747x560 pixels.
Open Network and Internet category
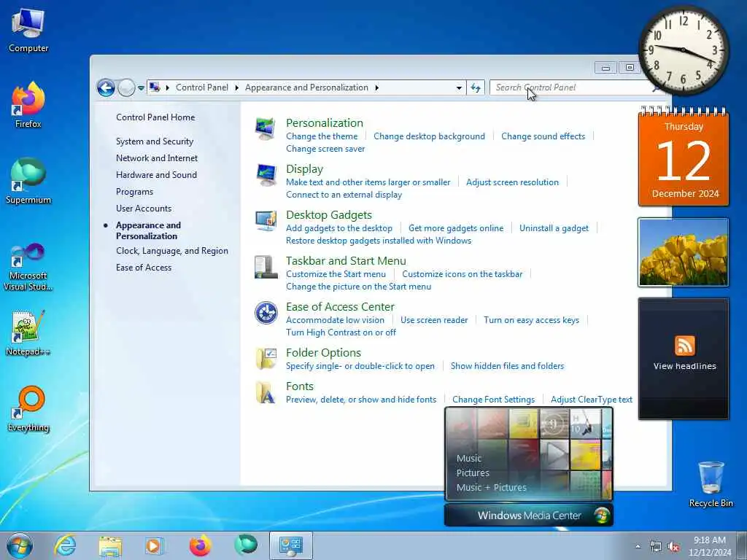[x=157, y=158]
